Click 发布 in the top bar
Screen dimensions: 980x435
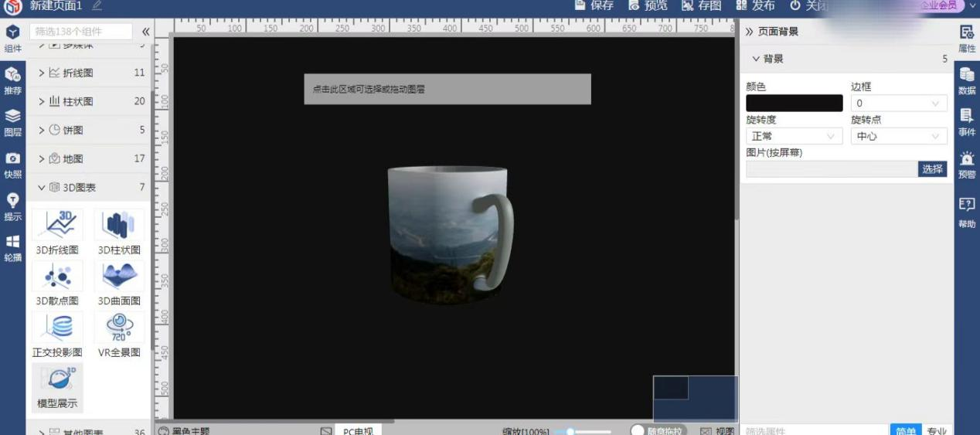click(x=756, y=5)
